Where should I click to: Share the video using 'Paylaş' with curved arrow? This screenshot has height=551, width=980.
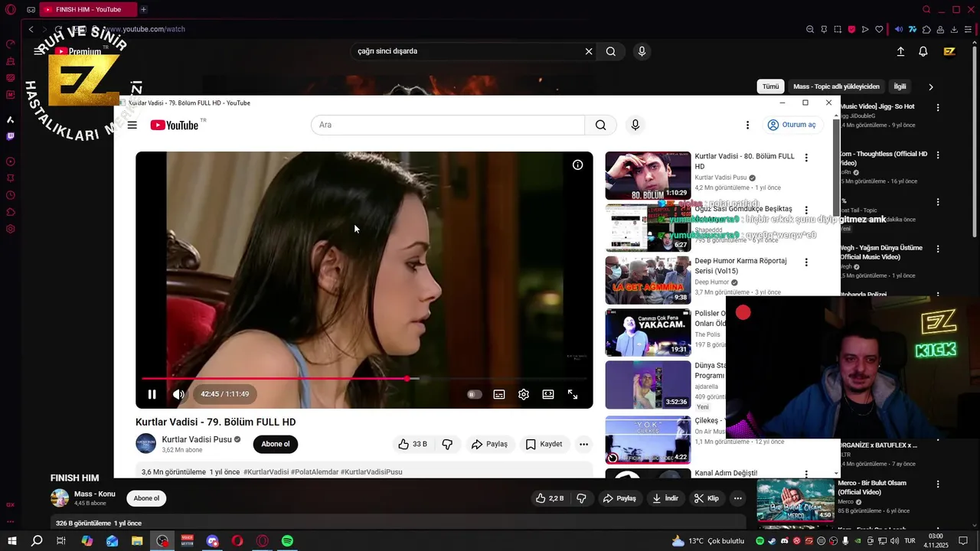pos(489,444)
